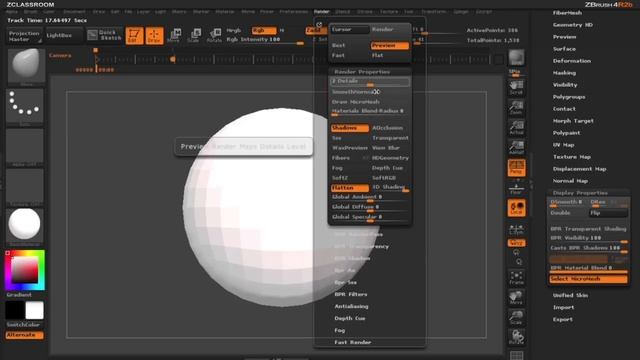The width and height of the screenshot is (640, 360).
Task: Click the Move icon in right shelf
Action: (x=516, y=298)
